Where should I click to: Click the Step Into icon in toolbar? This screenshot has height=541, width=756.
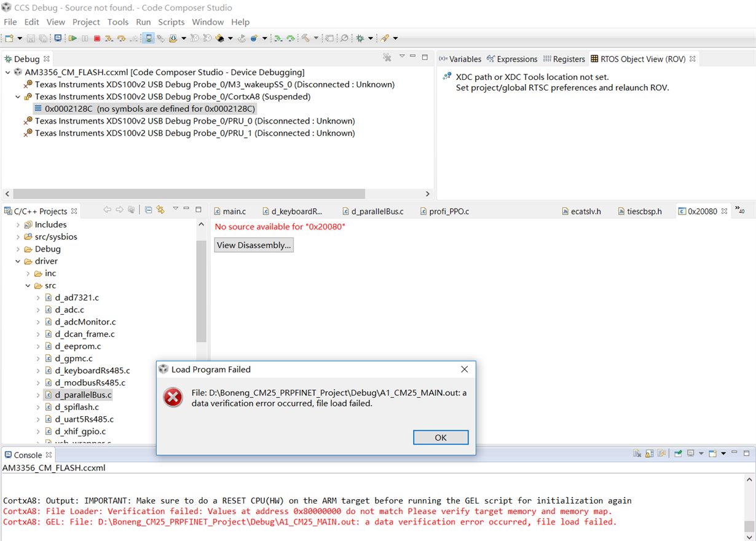tap(108, 38)
